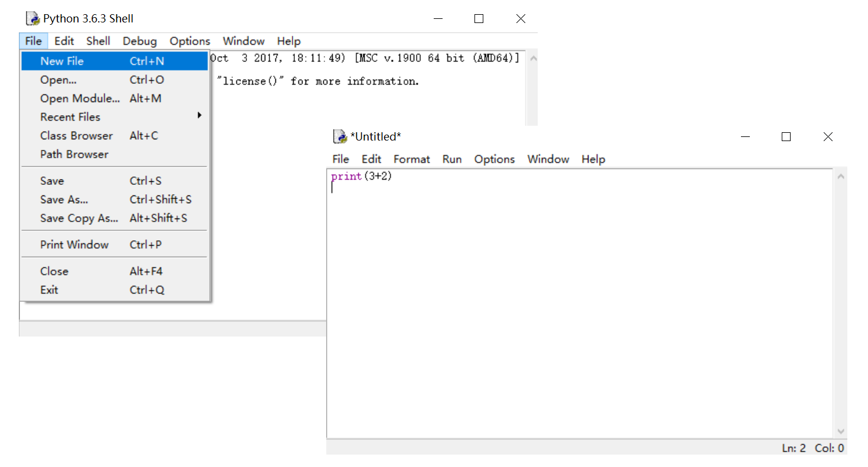Choose Print Window from File menu
The width and height of the screenshot is (868, 467).
point(115,245)
